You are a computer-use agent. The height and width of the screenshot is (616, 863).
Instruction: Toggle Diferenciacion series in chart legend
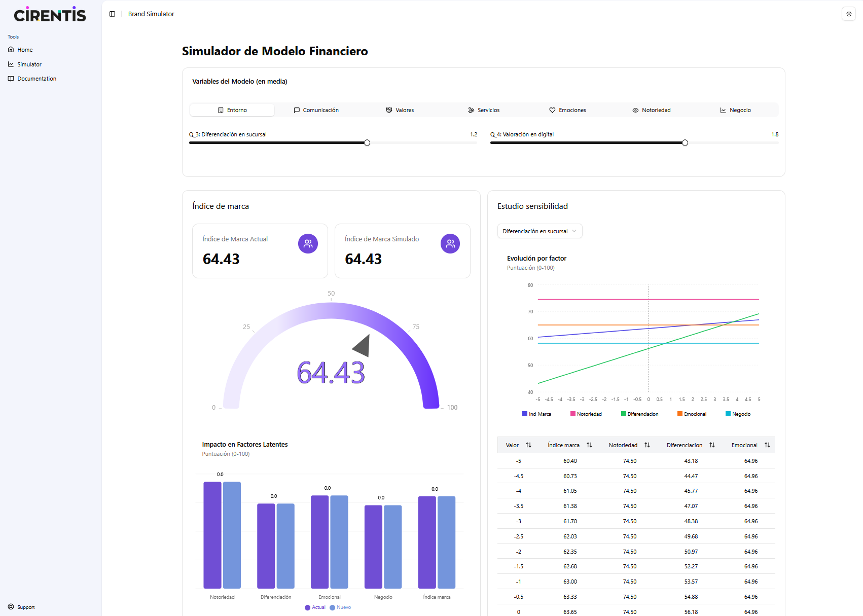click(640, 414)
